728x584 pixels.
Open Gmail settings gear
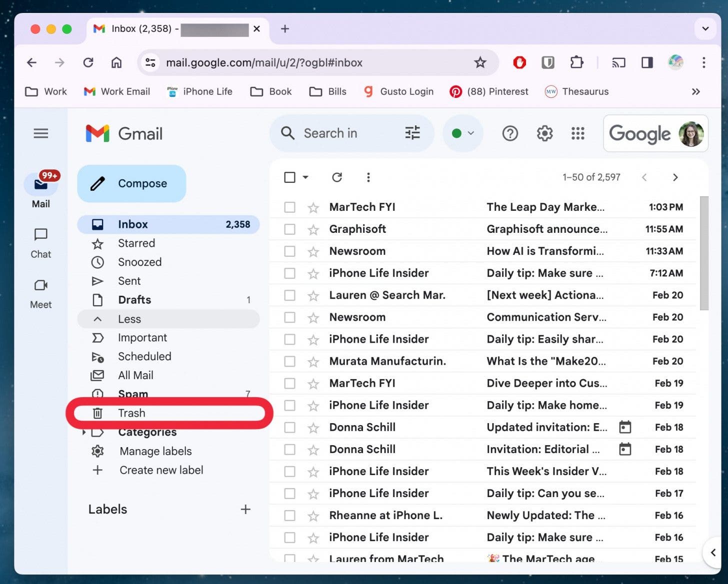pyautogui.click(x=544, y=133)
